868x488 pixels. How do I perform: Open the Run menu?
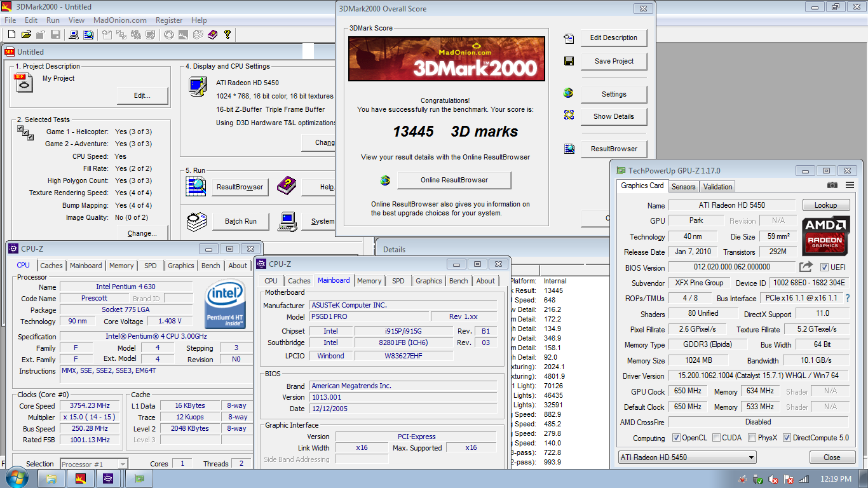point(53,20)
